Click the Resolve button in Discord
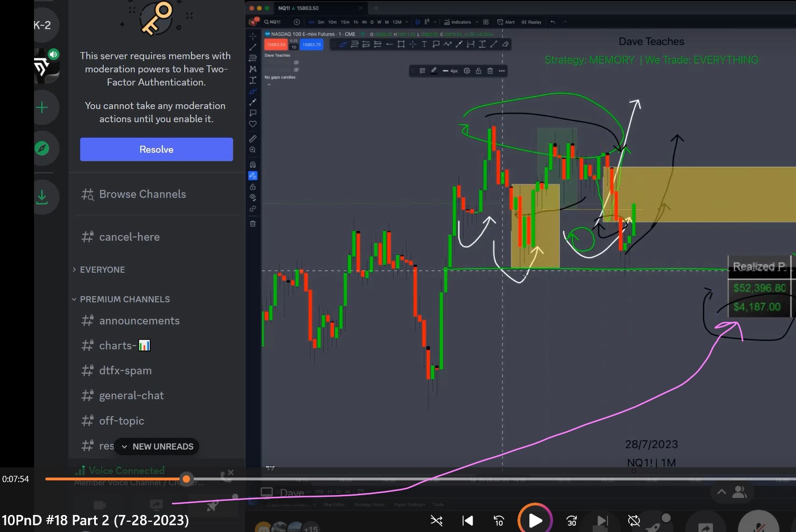 (x=157, y=149)
